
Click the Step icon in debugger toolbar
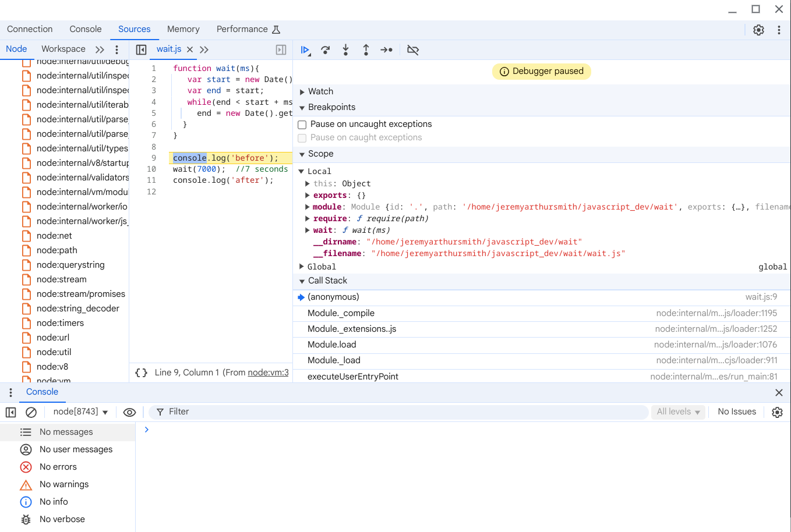[x=387, y=50]
